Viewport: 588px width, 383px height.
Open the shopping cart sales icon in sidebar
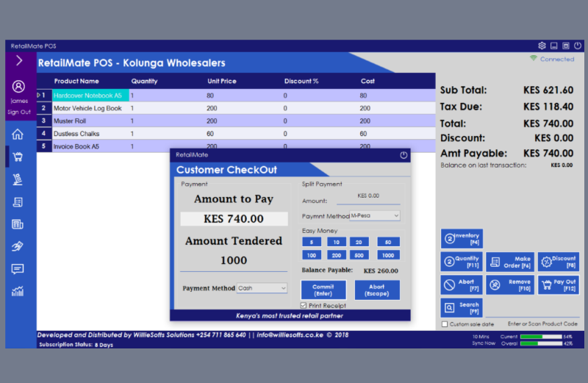click(18, 157)
